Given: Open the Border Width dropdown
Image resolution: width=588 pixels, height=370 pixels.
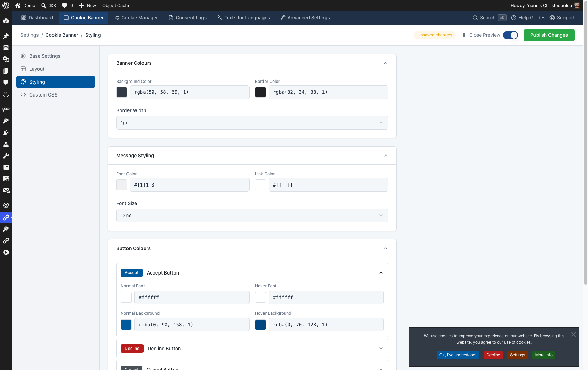Looking at the screenshot, I should (252, 123).
